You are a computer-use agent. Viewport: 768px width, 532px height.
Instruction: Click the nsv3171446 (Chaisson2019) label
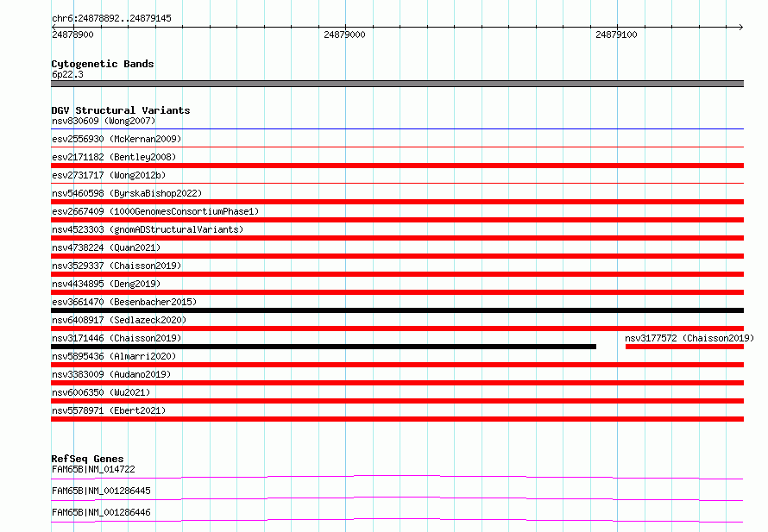tap(116, 338)
